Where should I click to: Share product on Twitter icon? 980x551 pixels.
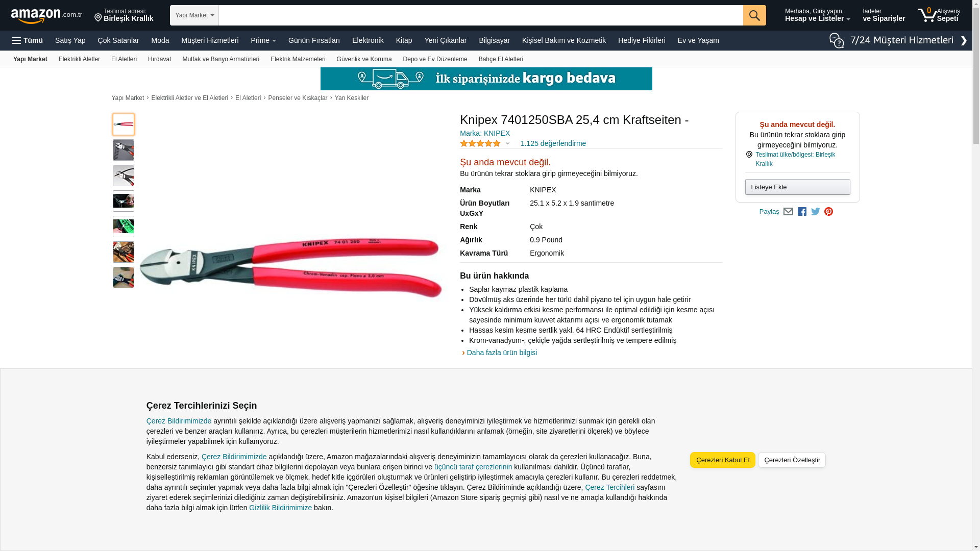click(816, 212)
